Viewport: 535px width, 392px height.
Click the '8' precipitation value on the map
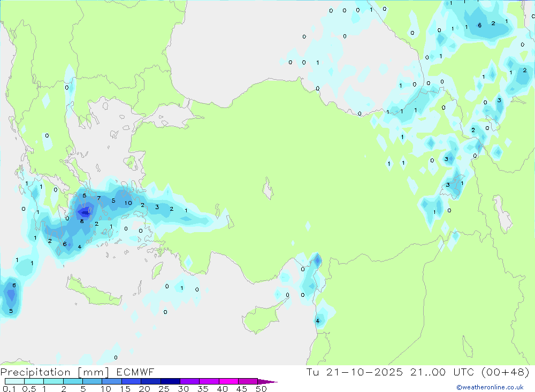(82, 221)
